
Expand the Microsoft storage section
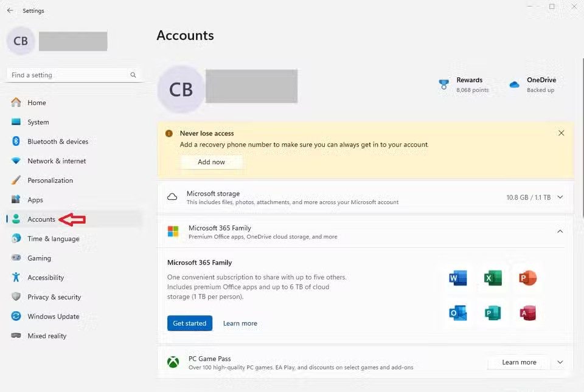tap(560, 197)
